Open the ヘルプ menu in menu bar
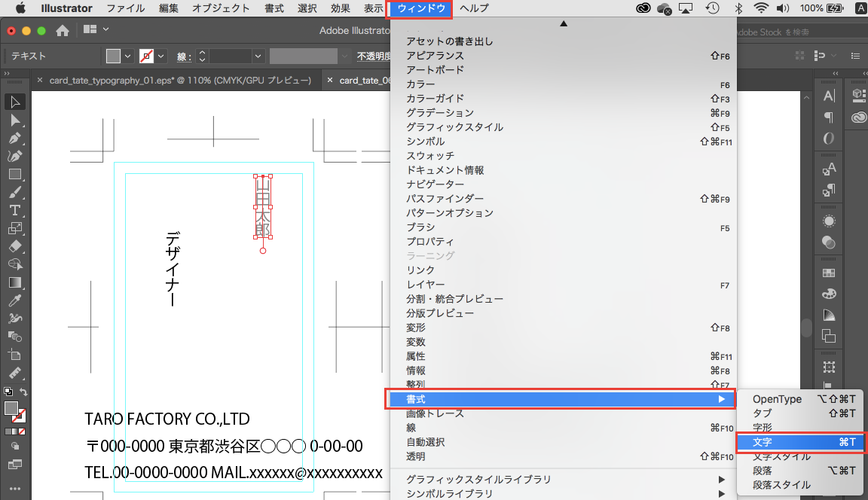This screenshot has height=500, width=868. pyautogui.click(x=474, y=8)
